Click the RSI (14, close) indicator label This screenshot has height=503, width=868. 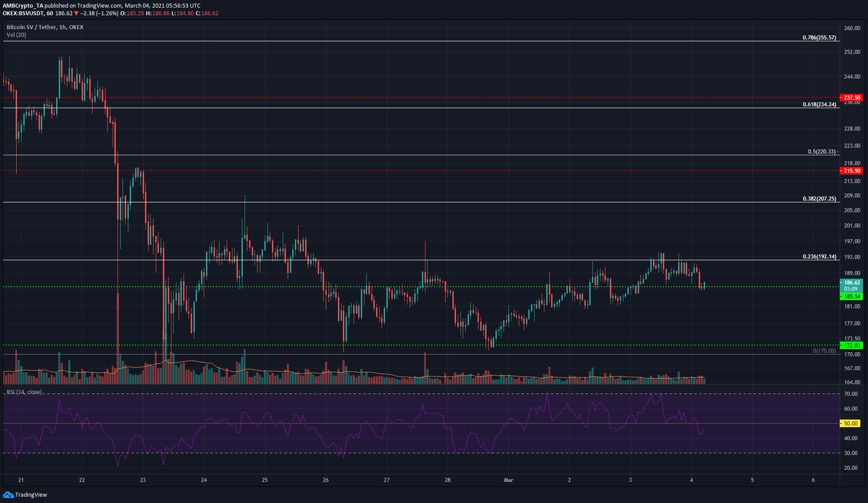click(x=24, y=392)
